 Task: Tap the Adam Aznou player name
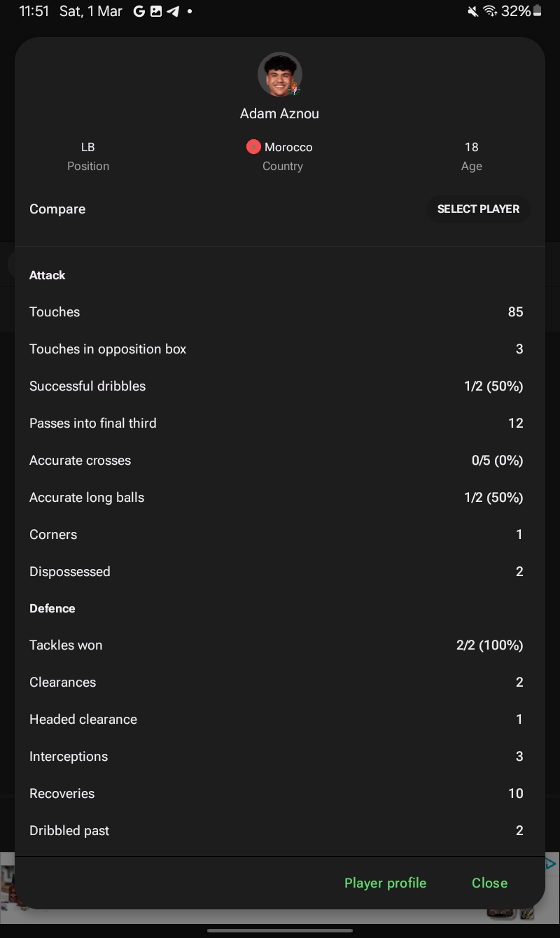click(279, 113)
